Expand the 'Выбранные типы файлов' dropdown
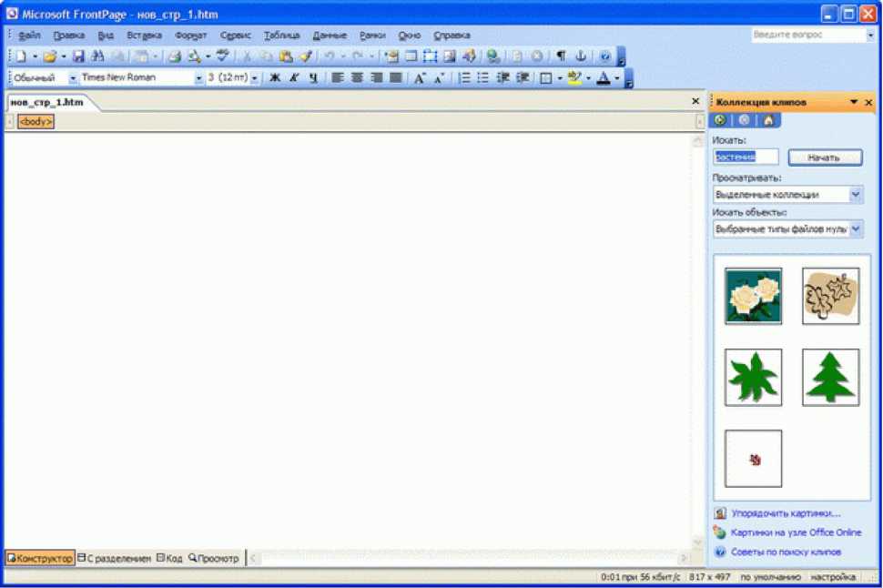This screenshot has width=883, height=588. (x=856, y=229)
